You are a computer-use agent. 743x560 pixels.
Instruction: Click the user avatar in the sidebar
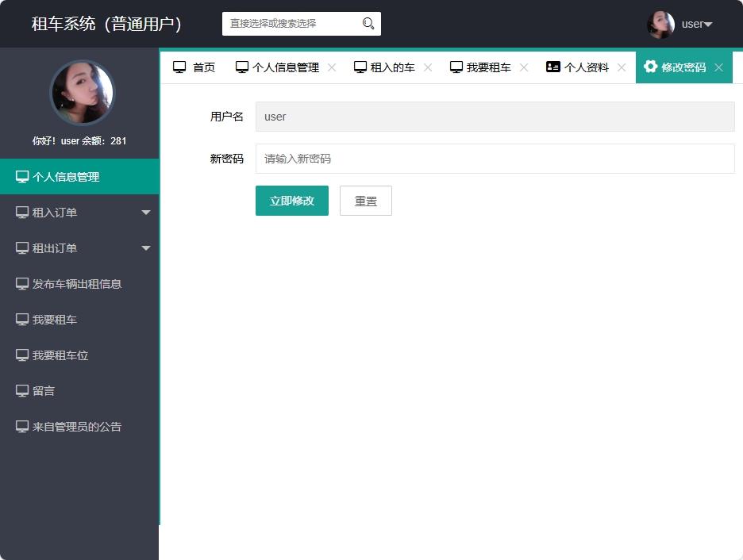[x=82, y=93]
